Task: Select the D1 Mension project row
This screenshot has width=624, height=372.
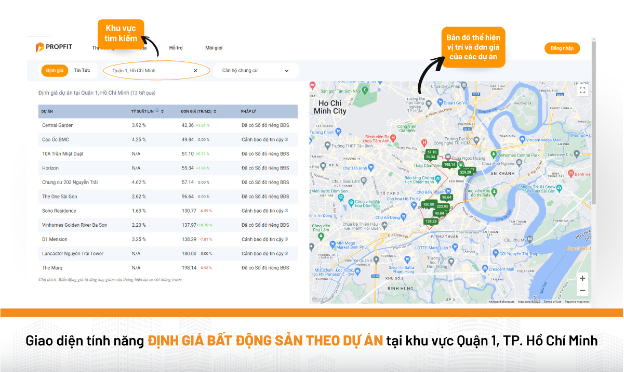Action: (x=168, y=239)
